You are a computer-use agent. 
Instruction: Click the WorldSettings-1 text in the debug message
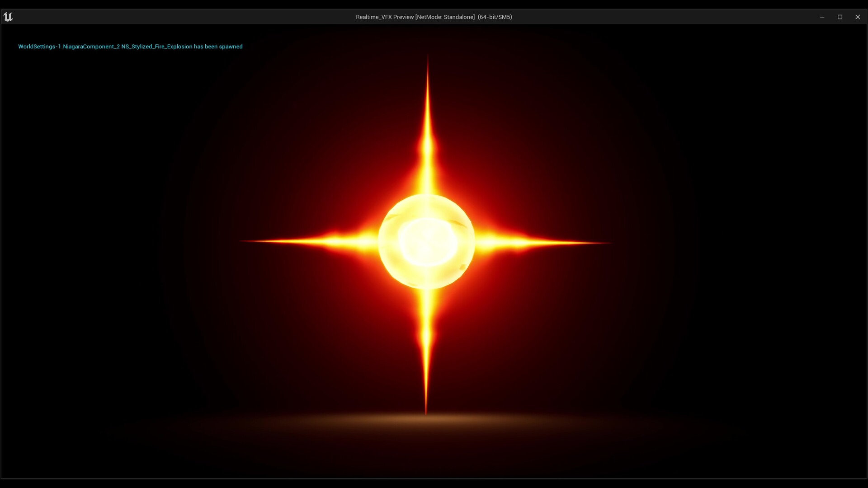point(40,46)
